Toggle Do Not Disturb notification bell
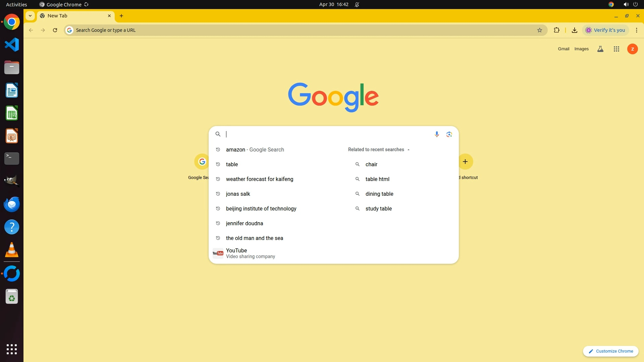 click(x=357, y=4)
